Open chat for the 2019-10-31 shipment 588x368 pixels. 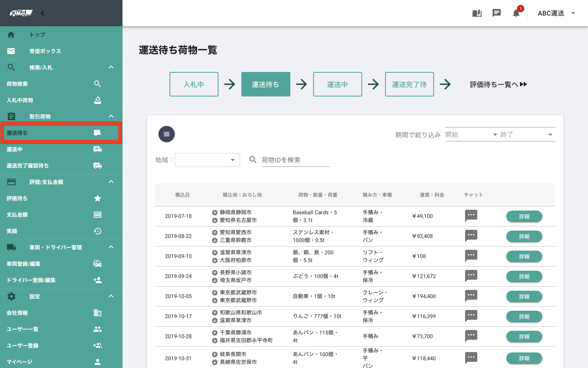[471, 358]
